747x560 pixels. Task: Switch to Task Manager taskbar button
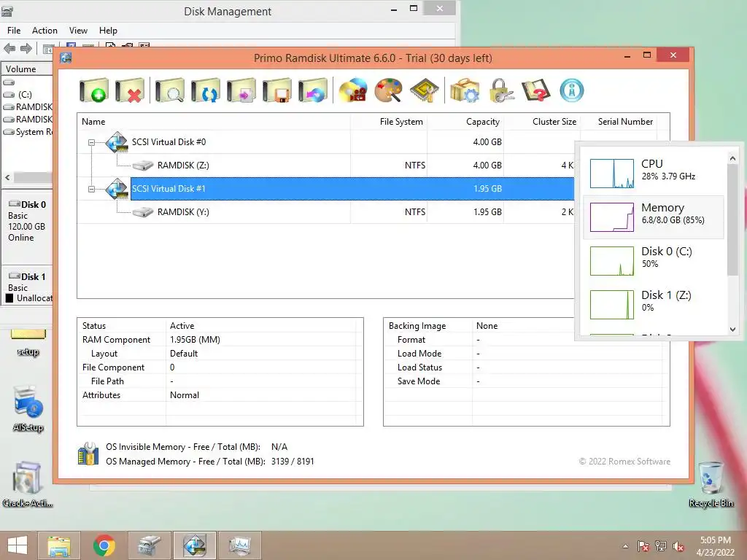tap(239, 545)
